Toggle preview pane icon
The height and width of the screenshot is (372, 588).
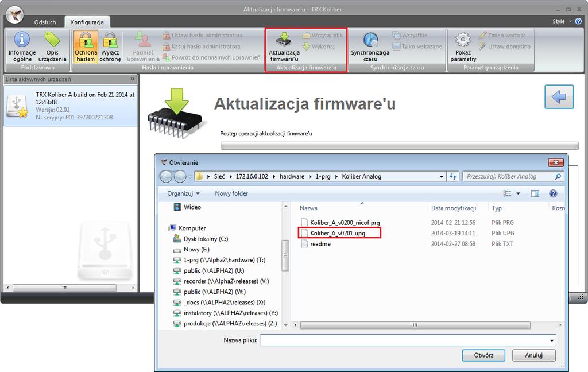535,193
